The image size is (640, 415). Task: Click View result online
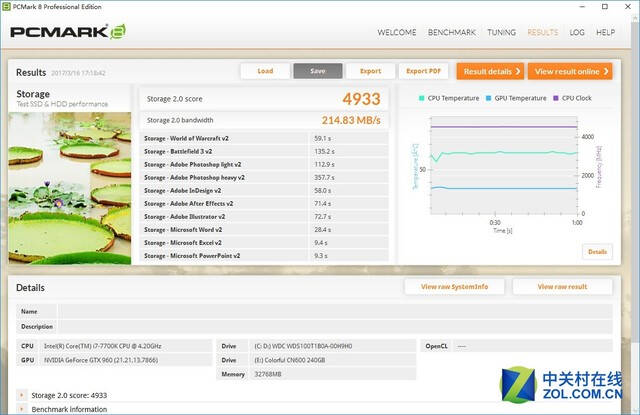click(570, 71)
